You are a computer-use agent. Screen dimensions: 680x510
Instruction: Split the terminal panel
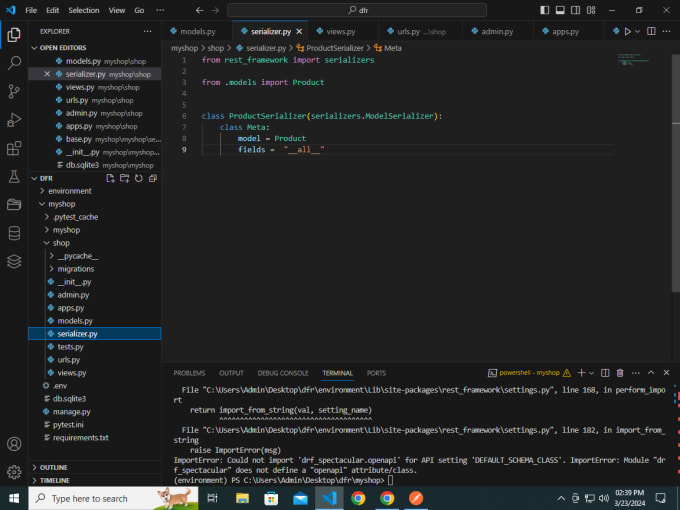pyautogui.click(x=605, y=373)
